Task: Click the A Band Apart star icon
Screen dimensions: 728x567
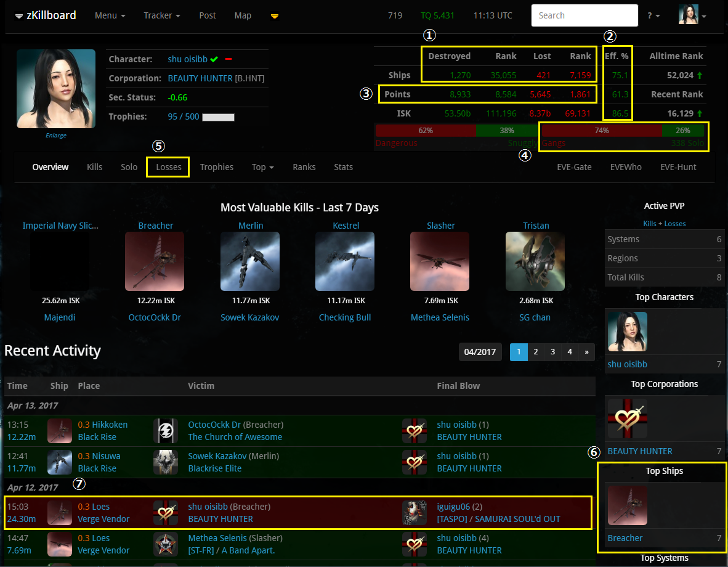Action: (165, 544)
